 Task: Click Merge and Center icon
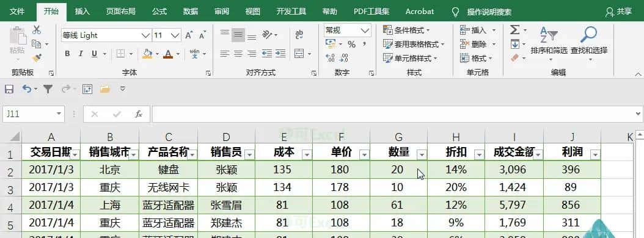pos(299,54)
